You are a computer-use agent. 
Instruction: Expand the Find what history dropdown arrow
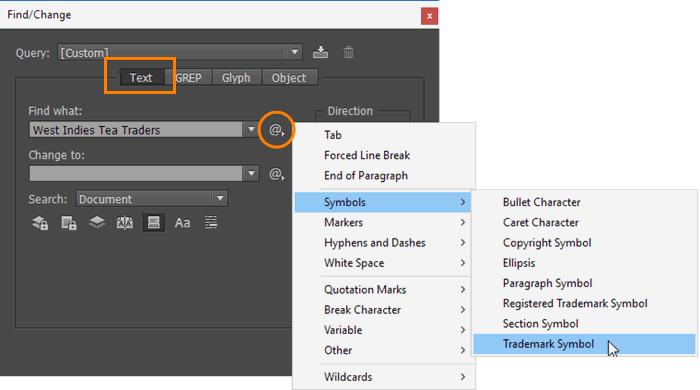coord(251,129)
